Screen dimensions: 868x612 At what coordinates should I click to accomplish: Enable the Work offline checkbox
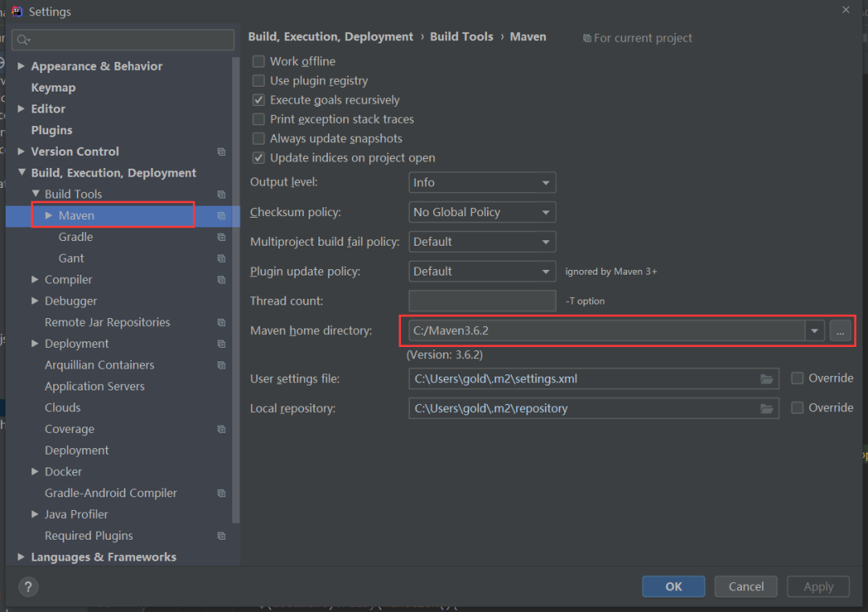coord(259,61)
